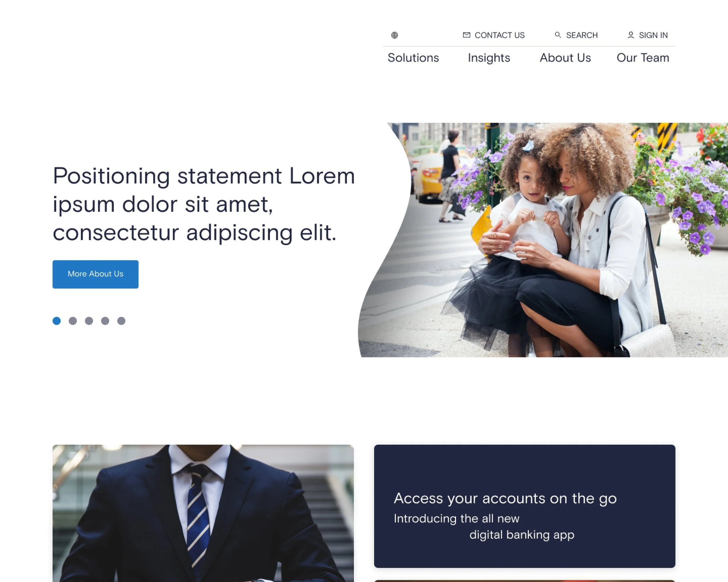Open the Our Team menu item
This screenshot has width=728, height=582.
(x=643, y=58)
